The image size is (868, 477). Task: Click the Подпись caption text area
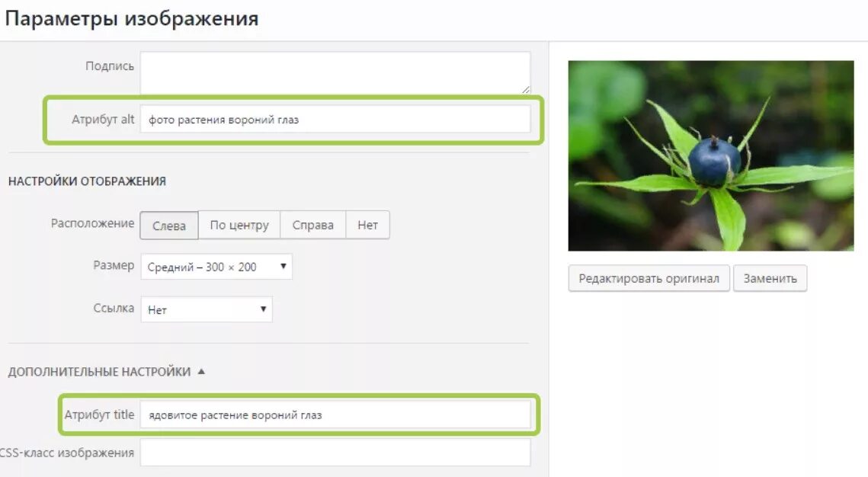(x=335, y=72)
